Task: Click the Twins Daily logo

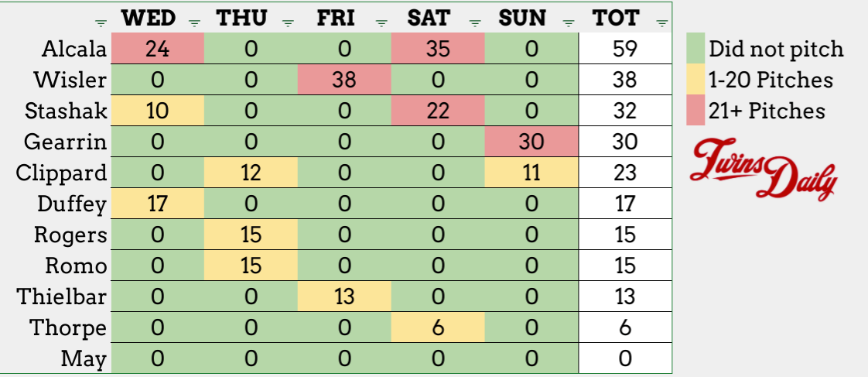Action: [763, 167]
